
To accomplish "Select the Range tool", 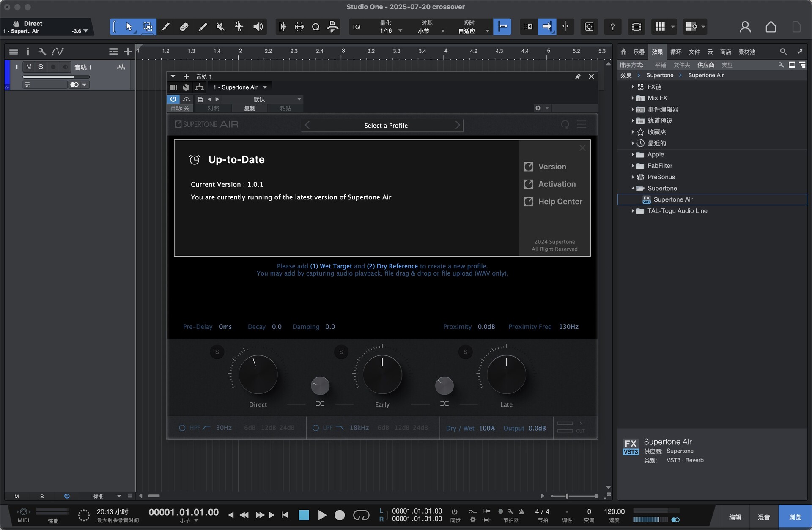I will [147, 27].
